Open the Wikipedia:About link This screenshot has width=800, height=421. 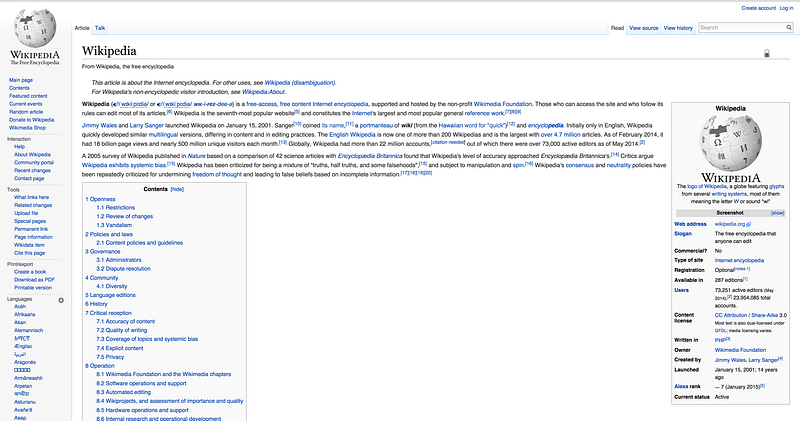click(x=263, y=92)
